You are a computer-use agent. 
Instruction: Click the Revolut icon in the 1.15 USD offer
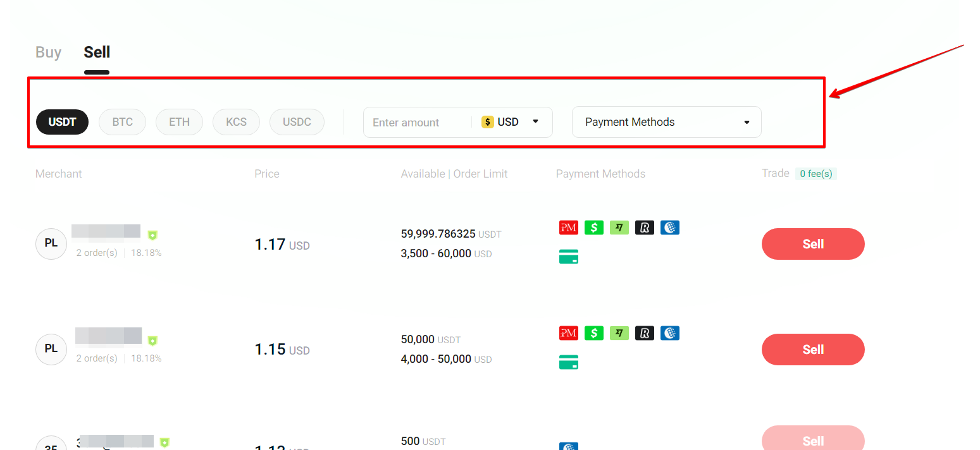click(645, 333)
